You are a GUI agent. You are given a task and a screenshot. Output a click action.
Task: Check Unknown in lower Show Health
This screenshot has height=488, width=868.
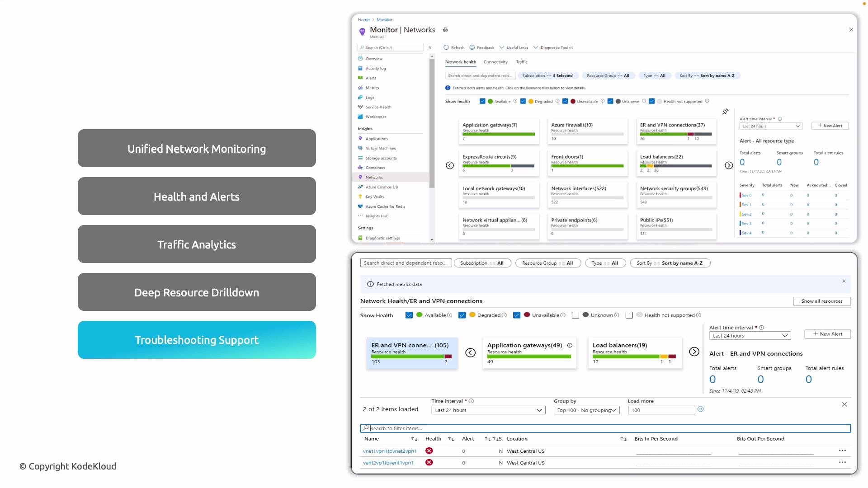[x=576, y=315]
